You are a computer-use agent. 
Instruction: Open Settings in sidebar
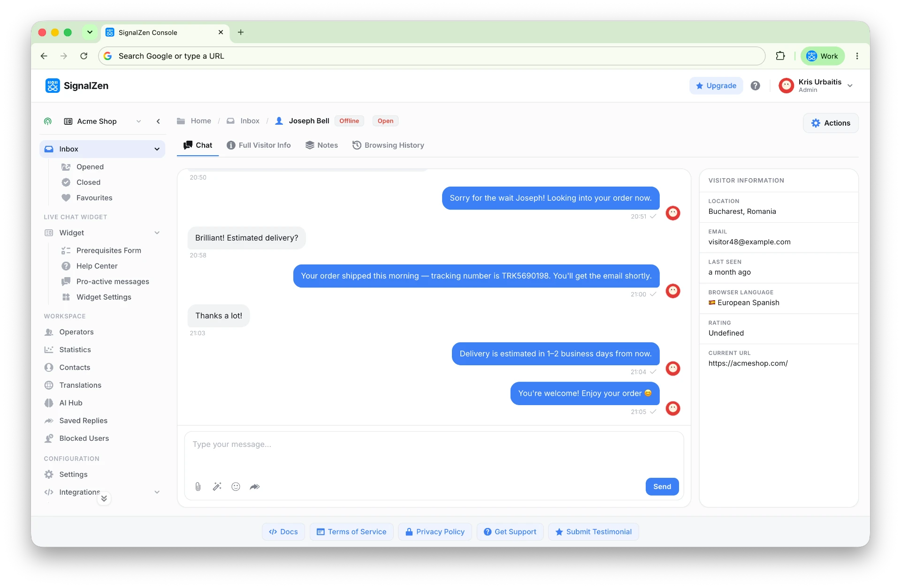pos(73,475)
